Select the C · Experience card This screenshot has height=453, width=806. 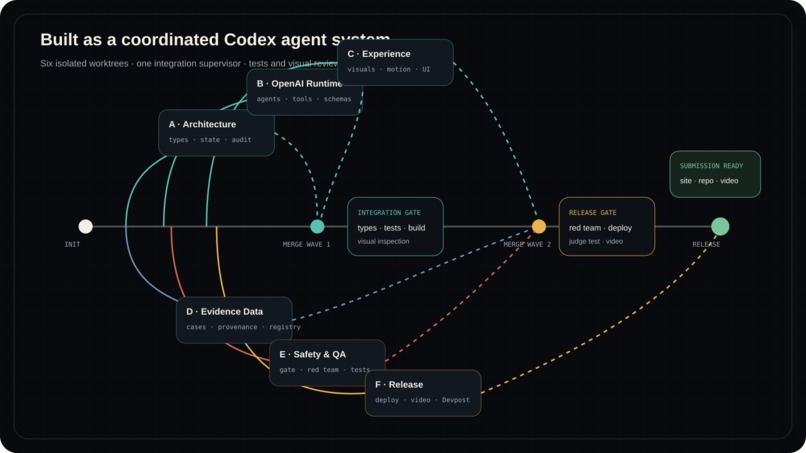coord(395,62)
